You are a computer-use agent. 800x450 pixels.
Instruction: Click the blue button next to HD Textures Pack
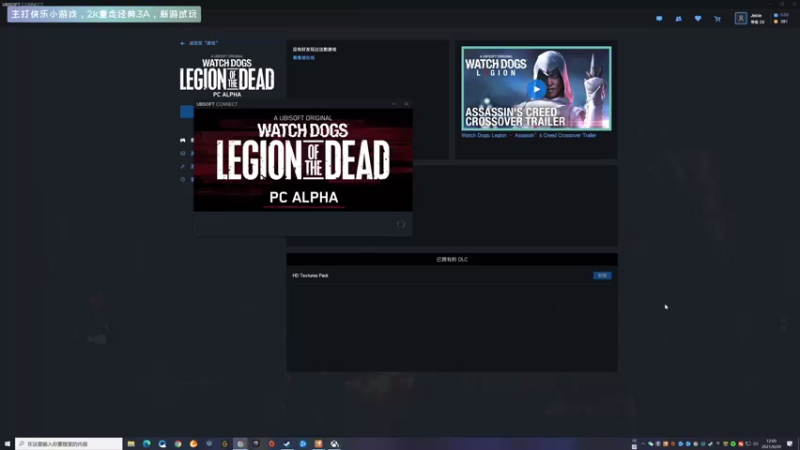point(602,276)
